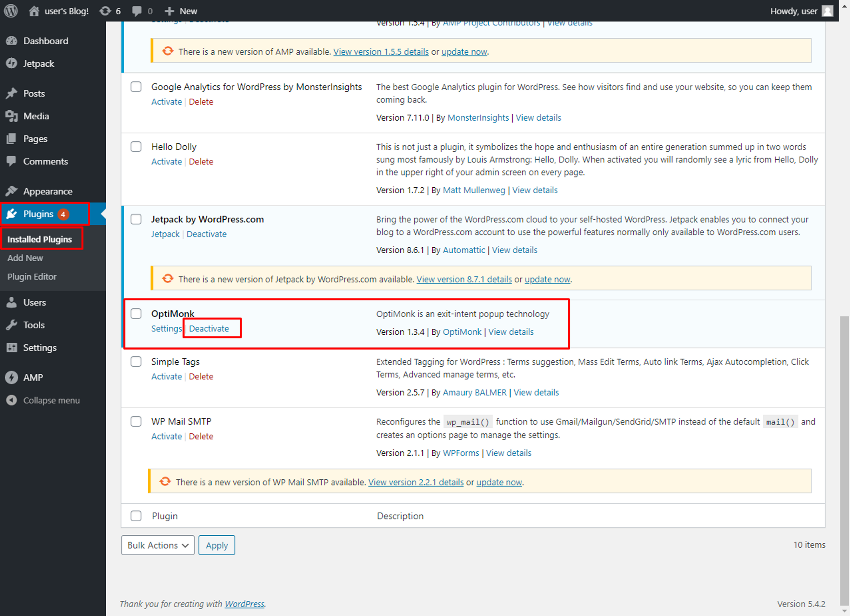Open Amaury BALMER author link
The image size is (850, 616).
(x=475, y=393)
